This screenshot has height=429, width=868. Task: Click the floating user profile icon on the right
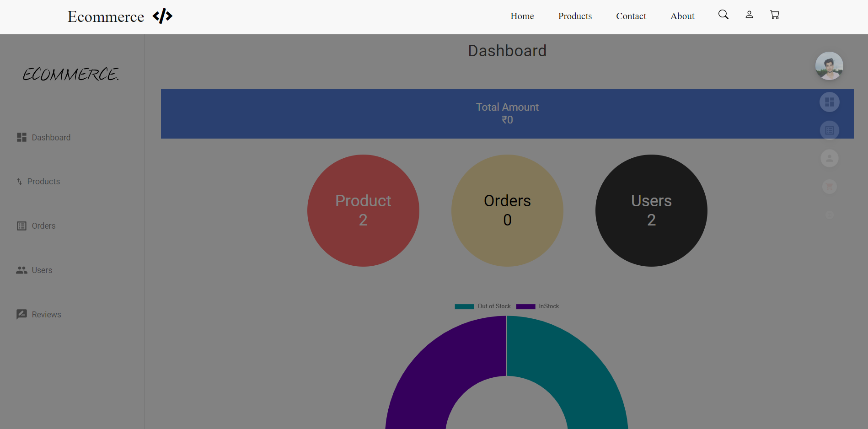pos(829,158)
